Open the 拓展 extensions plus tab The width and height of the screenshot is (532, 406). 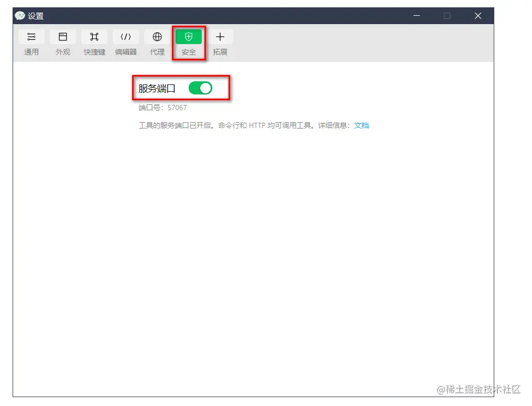click(x=220, y=43)
